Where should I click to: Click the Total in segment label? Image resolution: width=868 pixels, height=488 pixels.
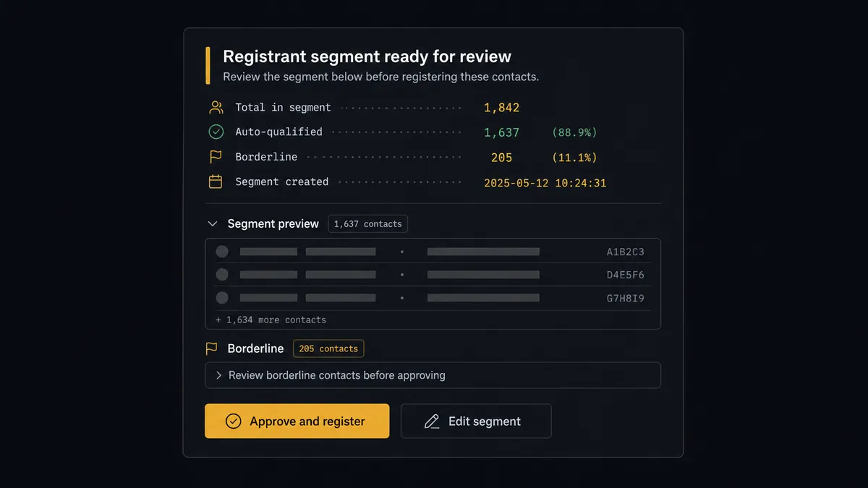point(283,107)
